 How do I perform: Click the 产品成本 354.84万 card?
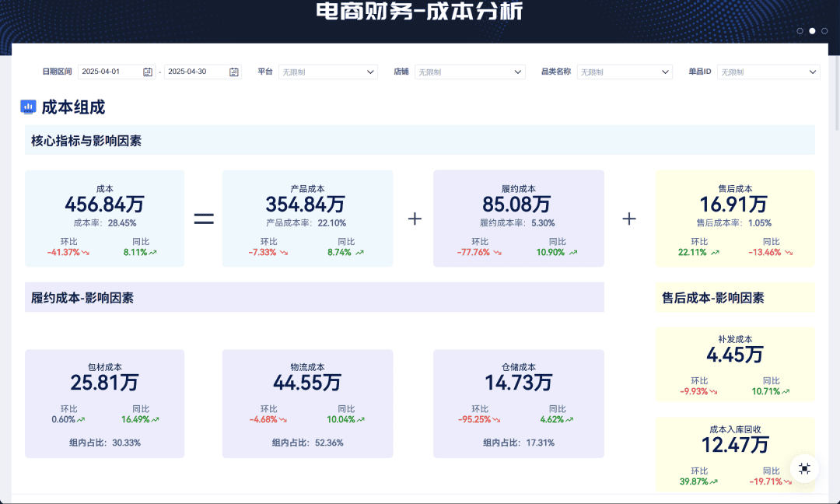(307, 219)
